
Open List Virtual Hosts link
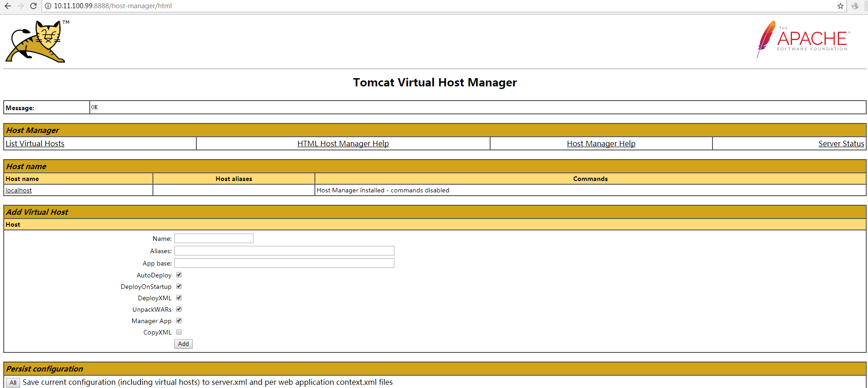pos(35,144)
